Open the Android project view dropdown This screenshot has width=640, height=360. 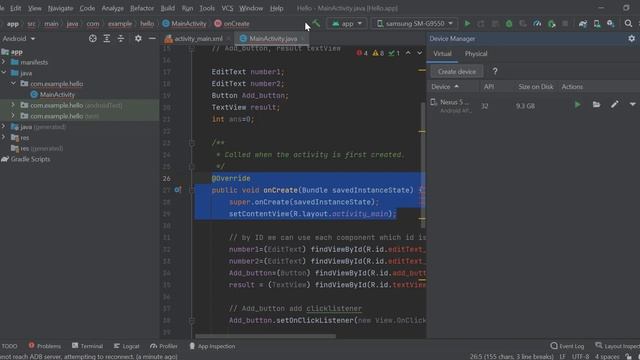(19, 38)
